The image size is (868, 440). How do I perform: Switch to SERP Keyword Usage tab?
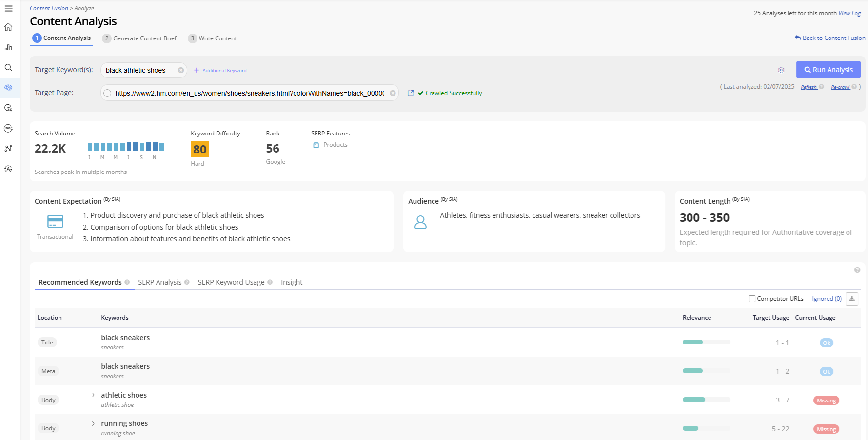[x=231, y=282]
